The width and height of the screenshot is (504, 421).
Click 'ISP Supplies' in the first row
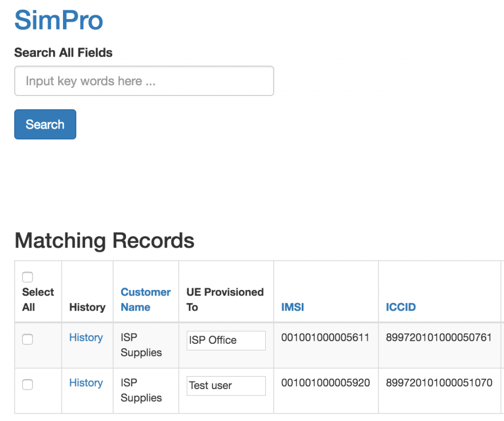coord(141,345)
